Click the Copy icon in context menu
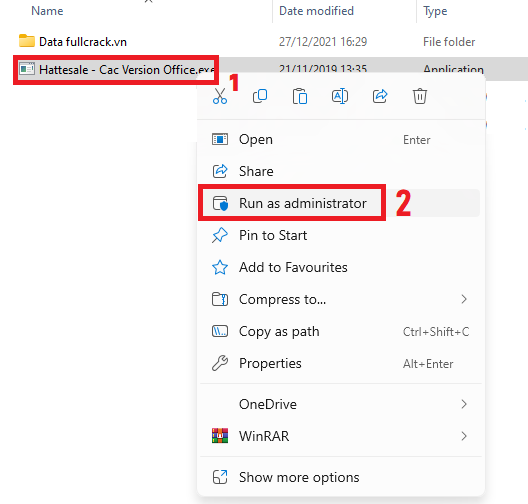The image size is (528, 504). tap(260, 96)
